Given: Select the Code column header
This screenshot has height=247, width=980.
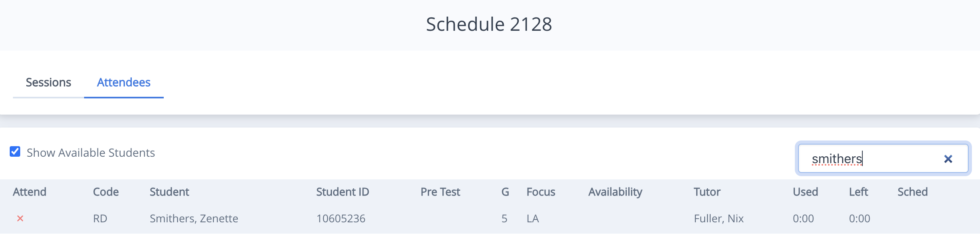Looking at the screenshot, I should (x=106, y=192).
